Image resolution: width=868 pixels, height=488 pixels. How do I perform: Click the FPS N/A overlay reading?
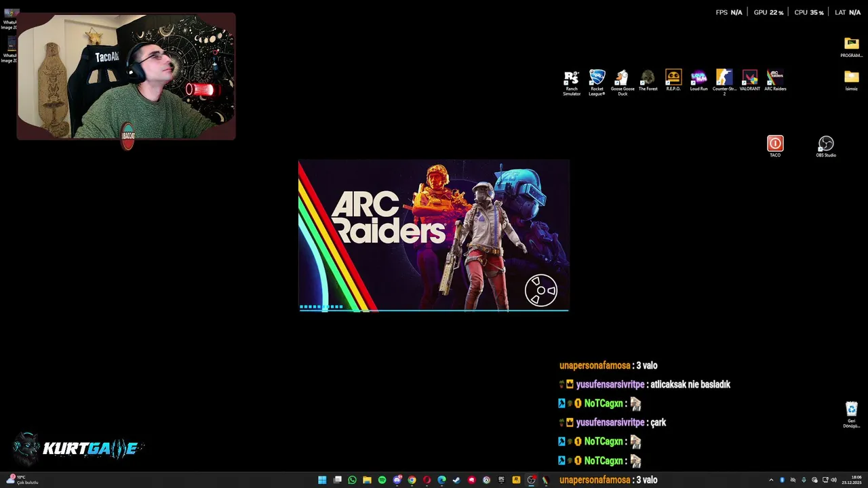(729, 12)
